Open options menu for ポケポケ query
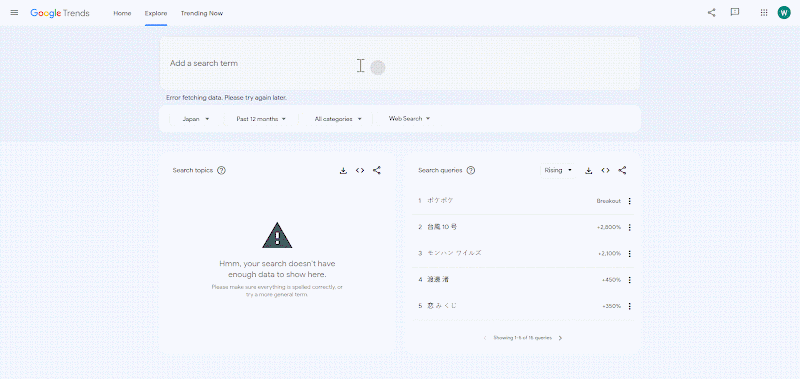 629,201
